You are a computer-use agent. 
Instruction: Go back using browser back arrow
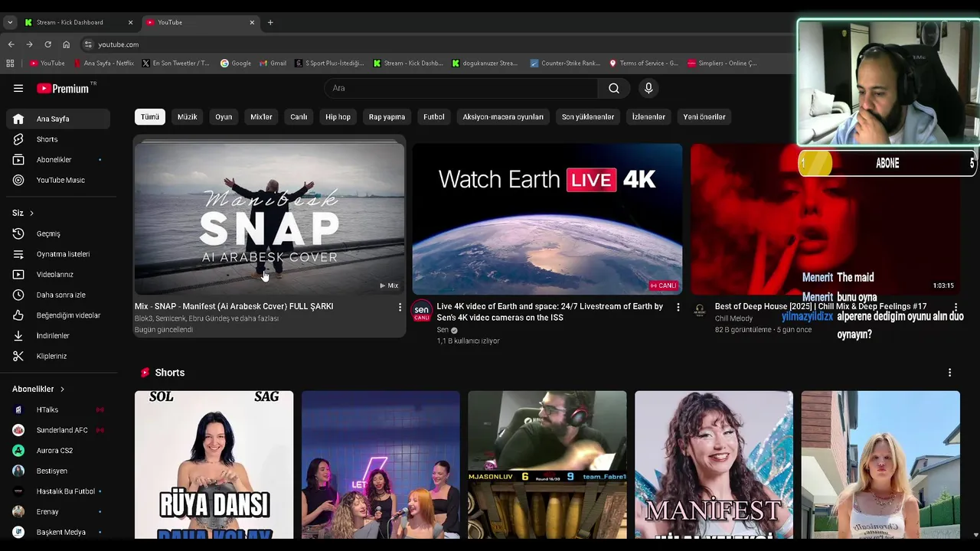click(11, 44)
